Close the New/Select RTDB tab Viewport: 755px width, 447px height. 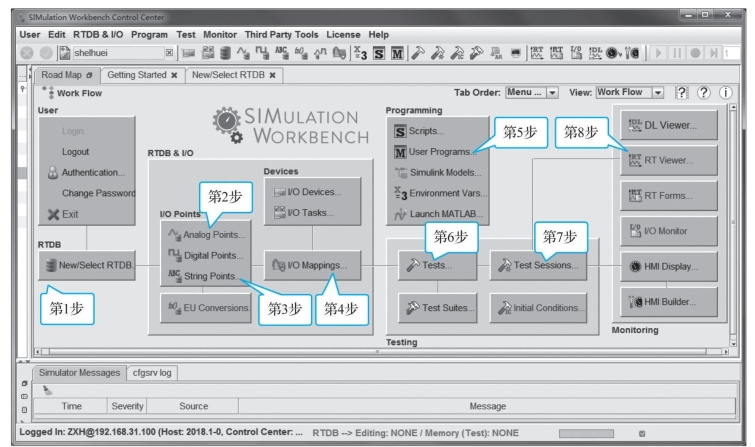click(273, 75)
